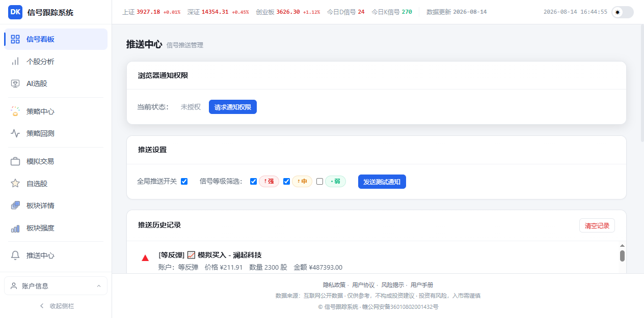The image size is (644, 318).
Task: Click the 数据更新 2026-08-14 text
Action: (x=457, y=12)
